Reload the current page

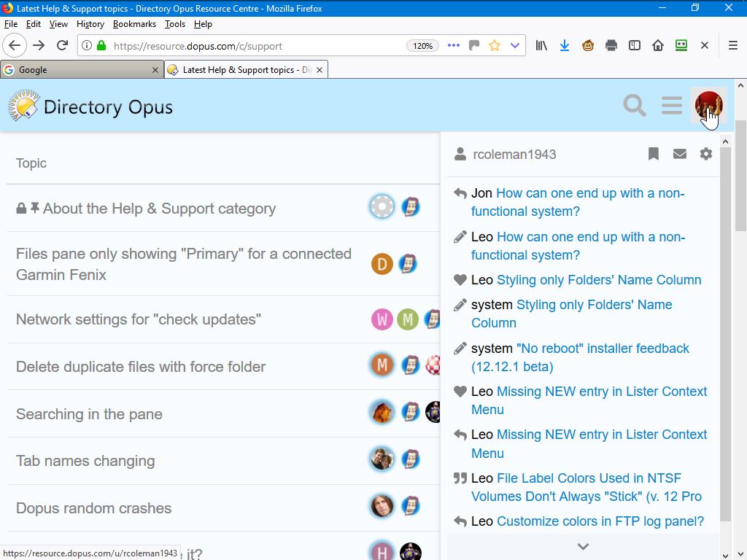pyautogui.click(x=62, y=46)
